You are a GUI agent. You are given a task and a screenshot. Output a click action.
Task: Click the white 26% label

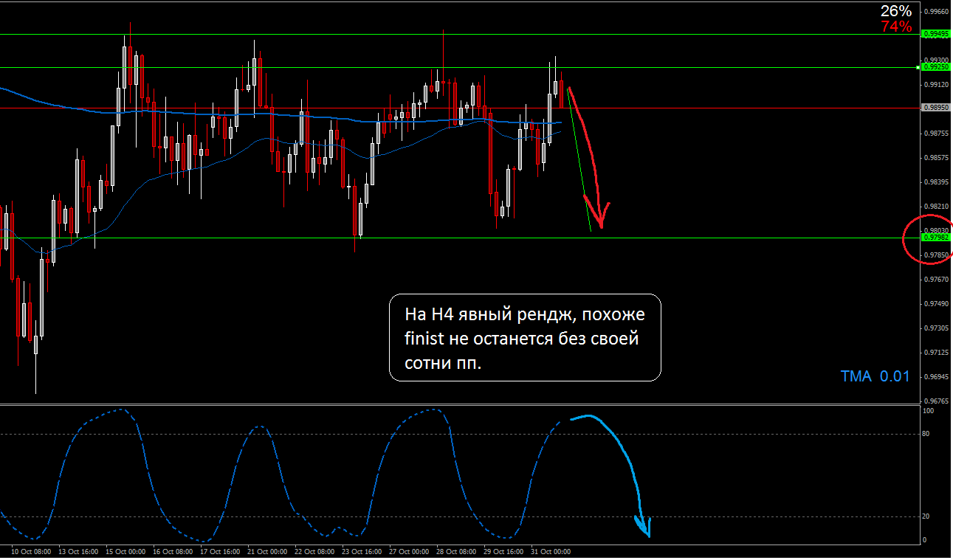point(896,11)
